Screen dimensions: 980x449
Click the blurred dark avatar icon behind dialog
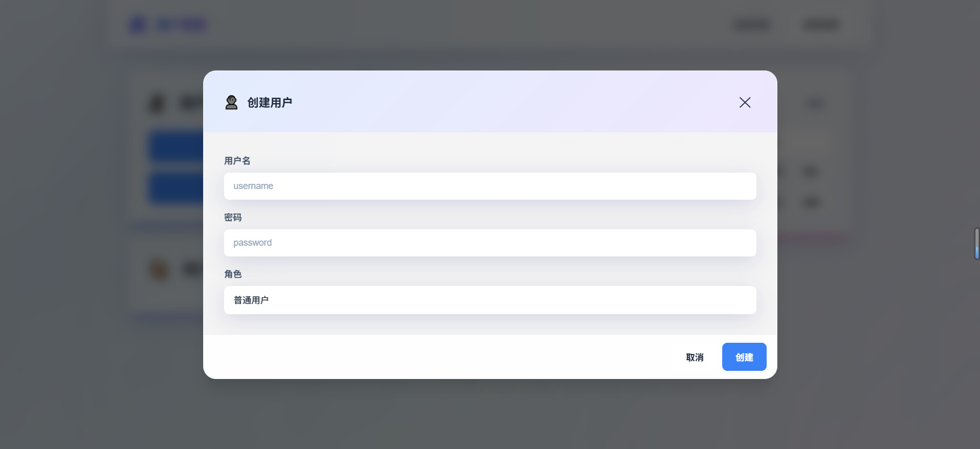click(157, 104)
